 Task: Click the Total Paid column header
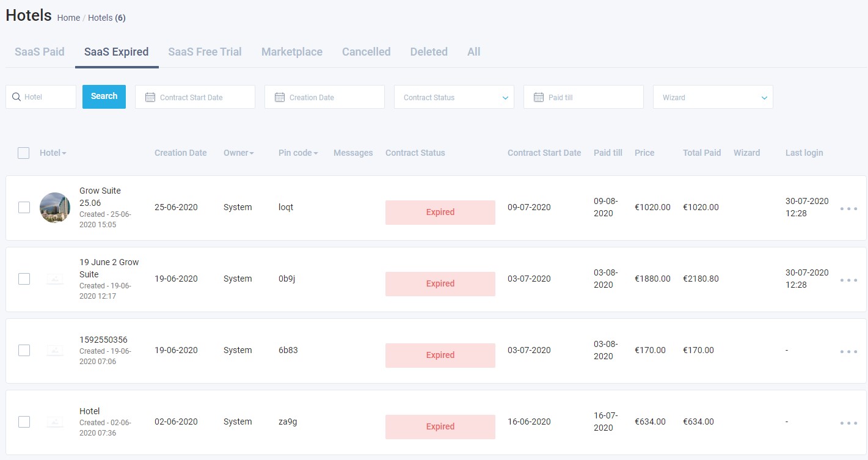[702, 153]
